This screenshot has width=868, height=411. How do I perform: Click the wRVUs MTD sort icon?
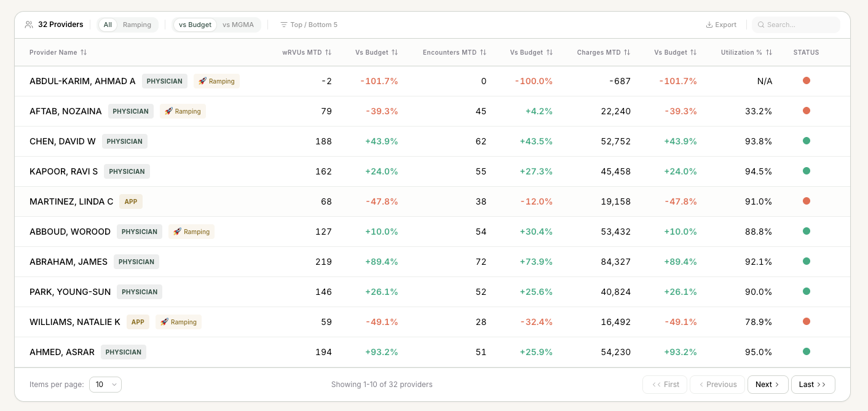pos(328,53)
